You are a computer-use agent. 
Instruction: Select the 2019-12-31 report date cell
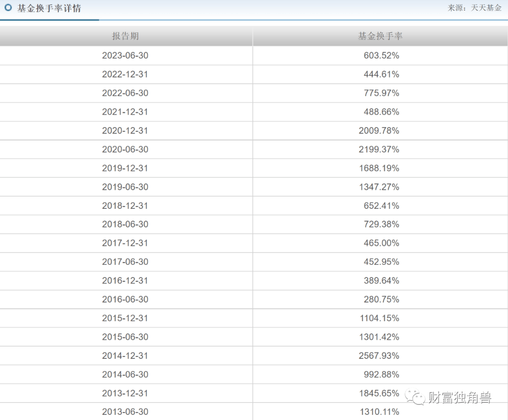click(x=125, y=168)
